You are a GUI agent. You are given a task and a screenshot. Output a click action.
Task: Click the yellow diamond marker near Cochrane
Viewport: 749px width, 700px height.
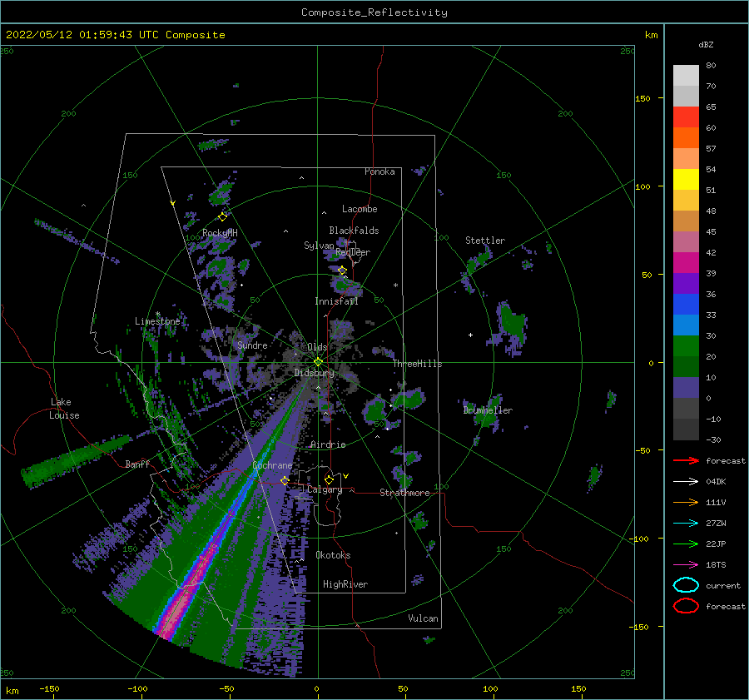tap(285, 480)
